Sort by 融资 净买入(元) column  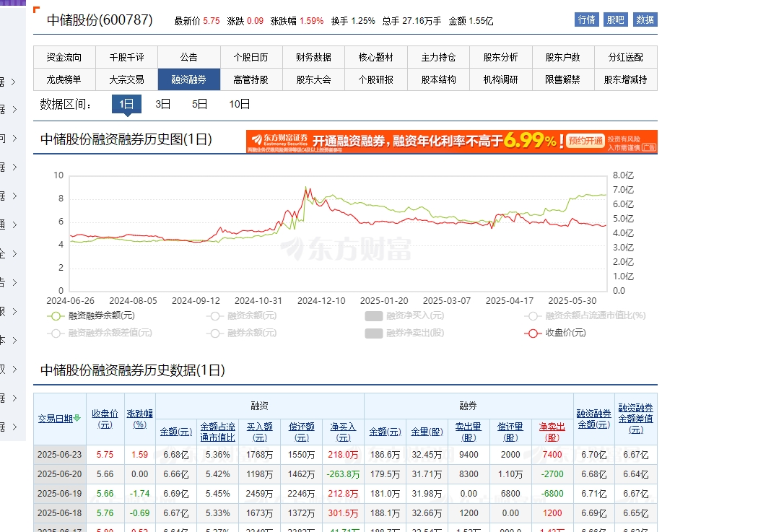(x=343, y=432)
